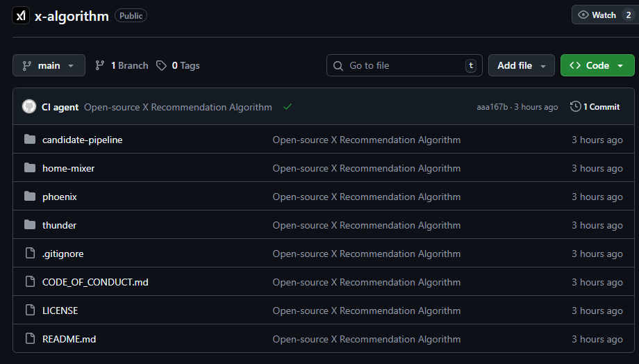The width and height of the screenshot is (639, 364).
Task: Open the green Code dropdown
Action: [597, 65]
